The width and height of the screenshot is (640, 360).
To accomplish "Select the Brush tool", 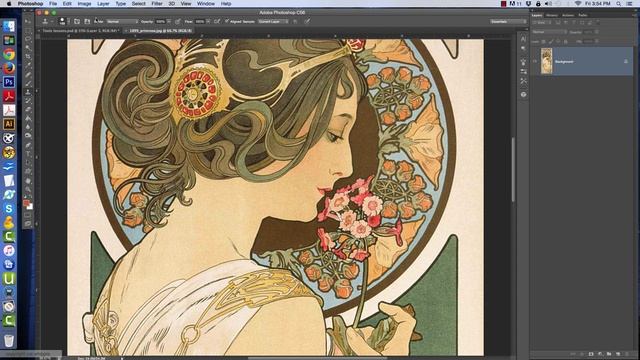I will (28, 83).
